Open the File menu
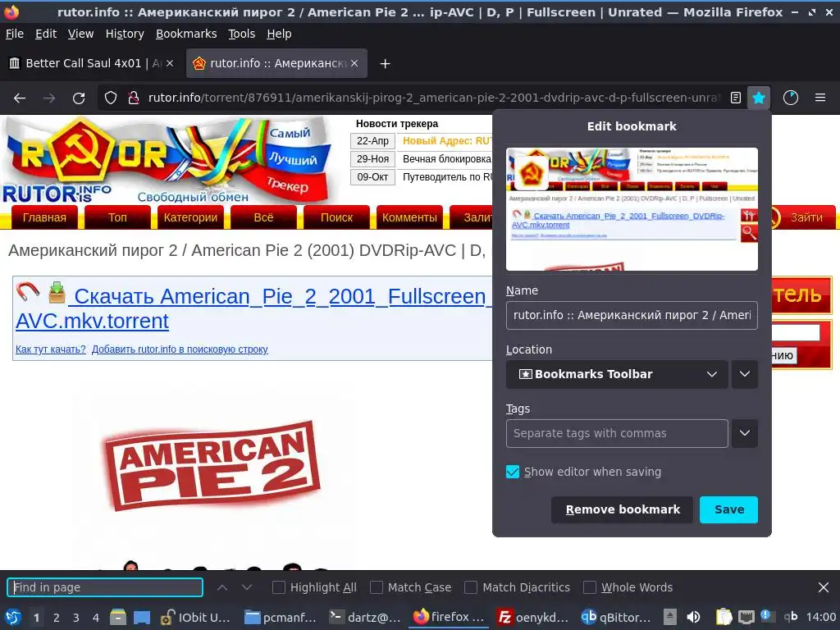 click(x=15, y=34)
